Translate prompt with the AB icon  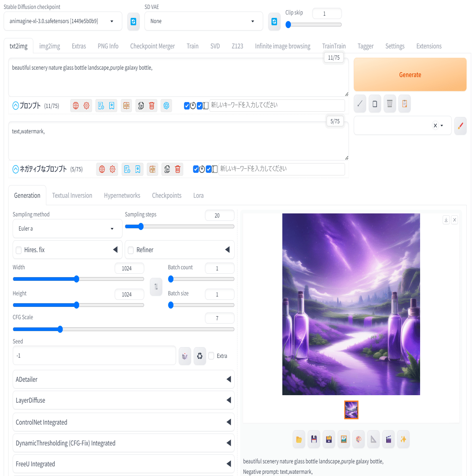[x=126, y=106]
